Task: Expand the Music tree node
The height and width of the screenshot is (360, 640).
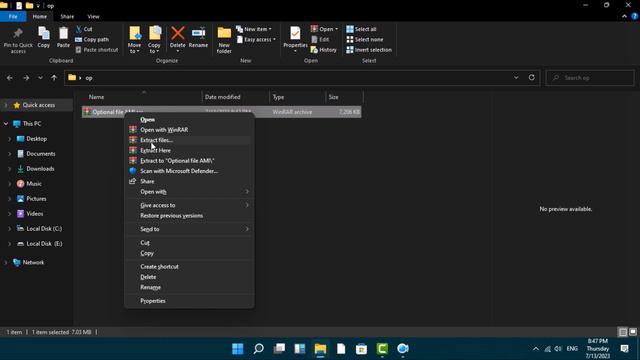Action: pos(9,184)
